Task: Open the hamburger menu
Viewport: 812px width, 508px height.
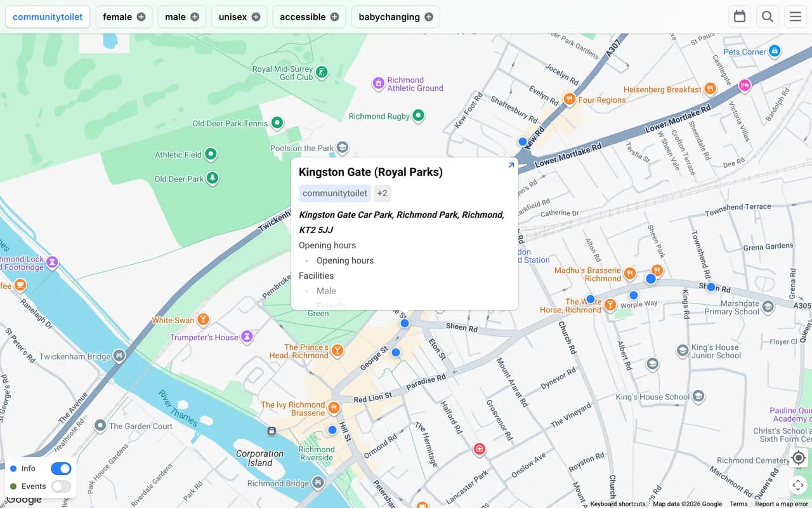Action: coord(796,17)
